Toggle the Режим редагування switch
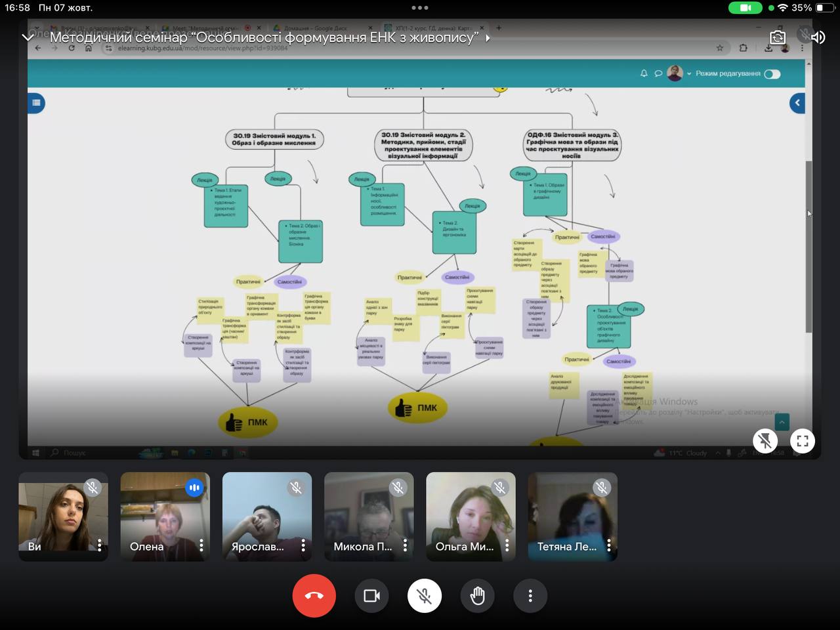This screenshot has height=630, width=840. coord(772,73)
